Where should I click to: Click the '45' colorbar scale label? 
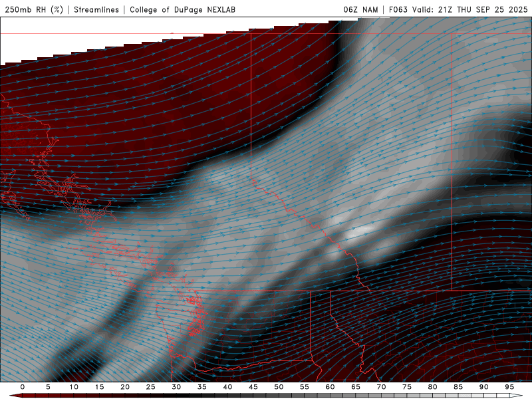pyautogui.click(x=253, y=387)
